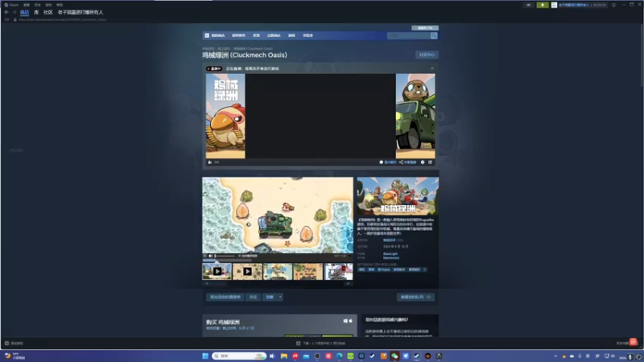Viewport: 644px width, 362px height.
Task: Open the 社区 (Community) tab
Action: 48,12
